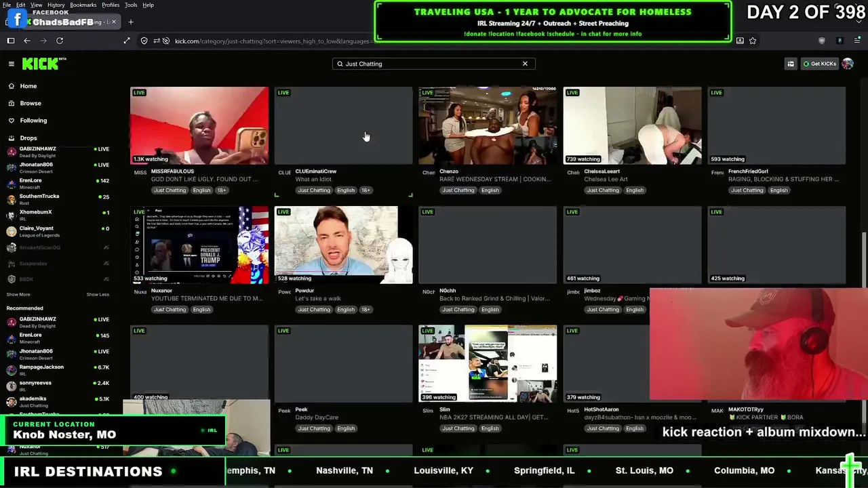Click the install/save page icon in address bar
868x488 pixels.
(x=740, y=41)
